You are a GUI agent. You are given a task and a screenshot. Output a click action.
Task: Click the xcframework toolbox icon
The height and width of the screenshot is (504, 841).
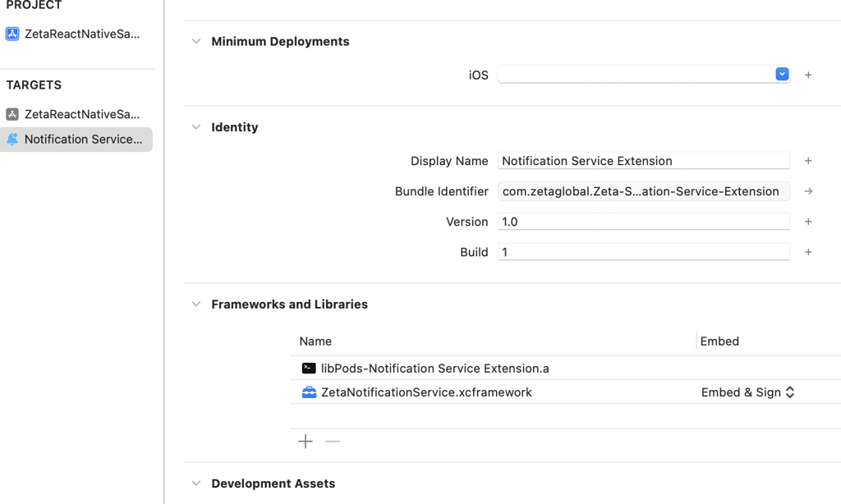309,392
